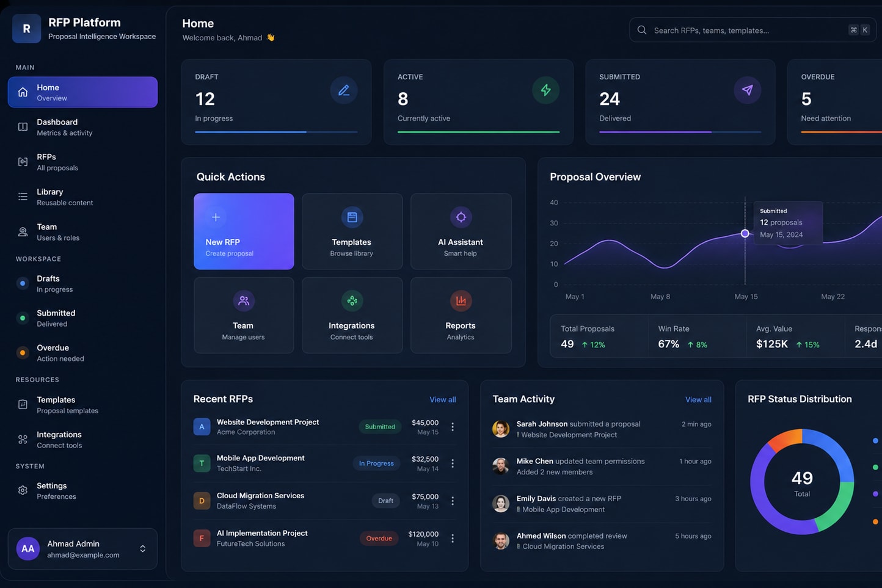Click the RFP Status donut chart
This screenshot has width=882, height=588.
tap(802, 482)
